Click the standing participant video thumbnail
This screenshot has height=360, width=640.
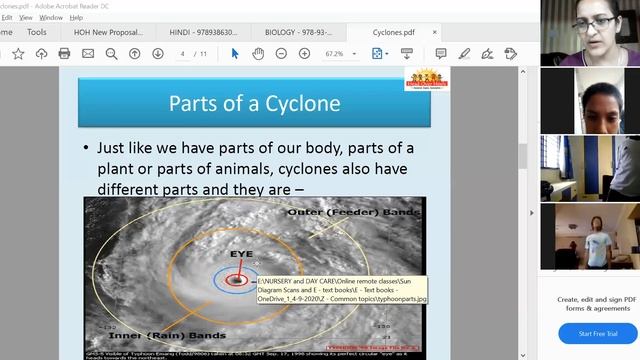(x=590, y=236)
